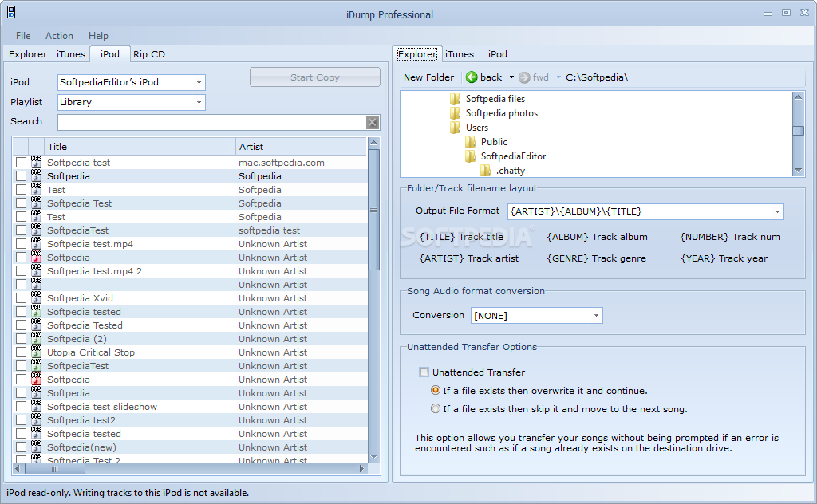Click the Softpedia files folder icon
The width and height of the screenshot is (817, 504).
click(x=456, y=98)
